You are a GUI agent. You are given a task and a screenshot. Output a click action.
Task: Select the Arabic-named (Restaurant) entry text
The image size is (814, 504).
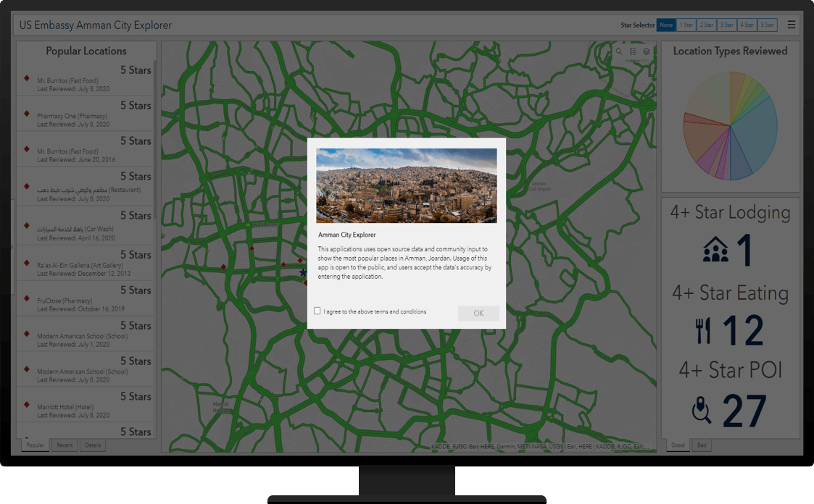pyautogui.click(x=88, y=190)
